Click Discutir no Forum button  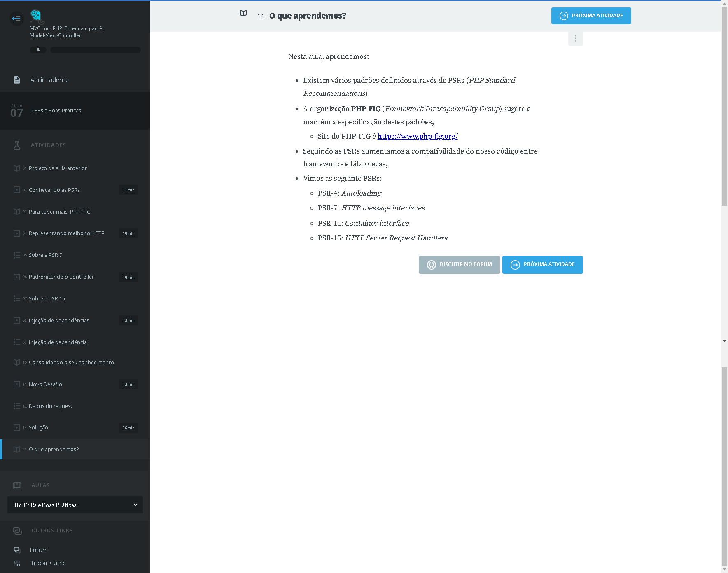(459, 265)
